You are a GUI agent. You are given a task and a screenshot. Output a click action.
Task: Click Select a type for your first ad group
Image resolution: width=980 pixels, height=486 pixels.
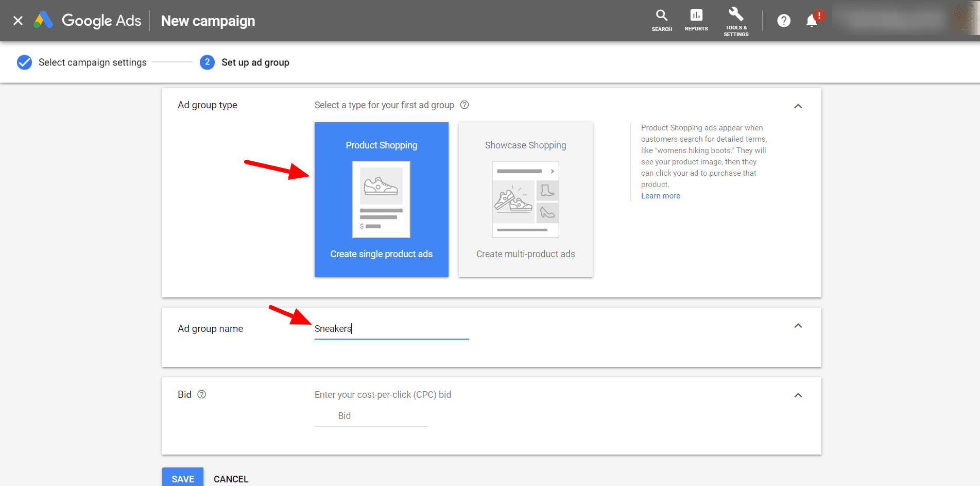pyautogui.click(x=384, y=105)
